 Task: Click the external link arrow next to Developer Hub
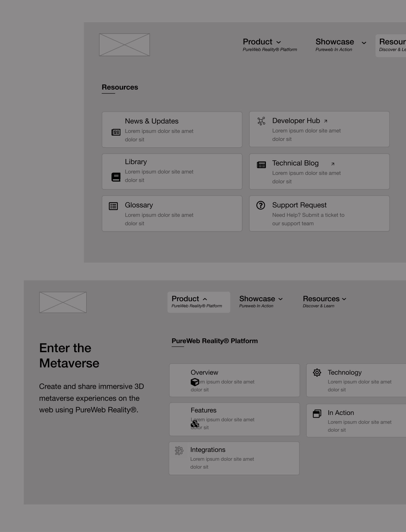click(x=326, y=121)
